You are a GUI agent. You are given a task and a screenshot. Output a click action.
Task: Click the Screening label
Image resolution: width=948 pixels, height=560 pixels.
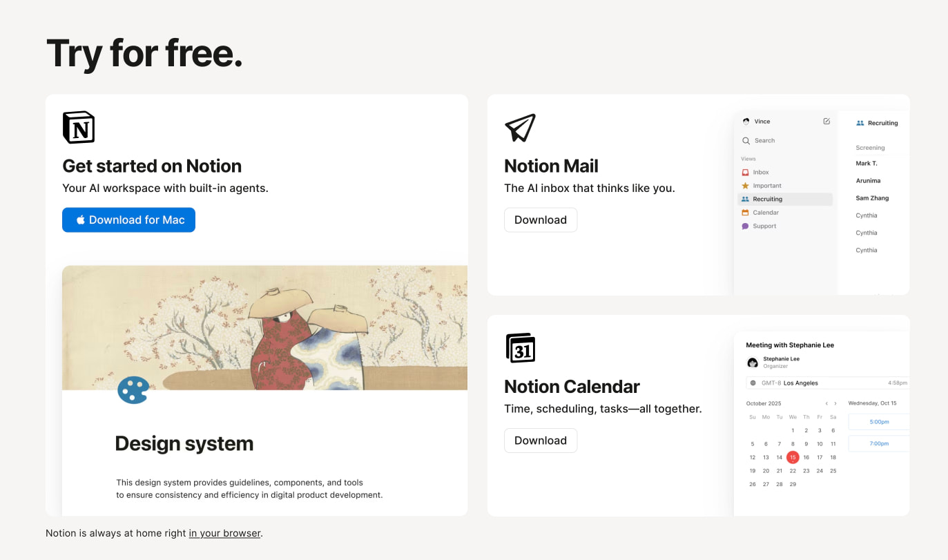pyautogui.click(x=870, y=148)
